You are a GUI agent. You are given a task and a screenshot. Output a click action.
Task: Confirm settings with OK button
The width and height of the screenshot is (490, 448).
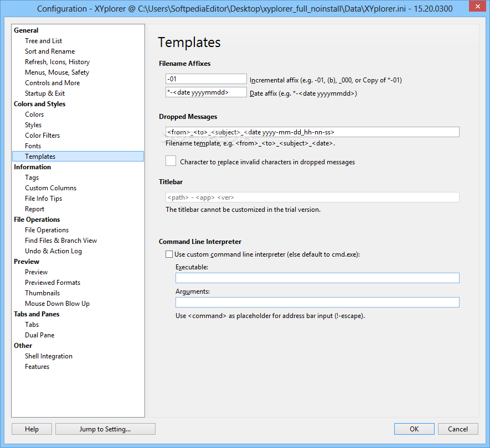[x=414, y=429]
